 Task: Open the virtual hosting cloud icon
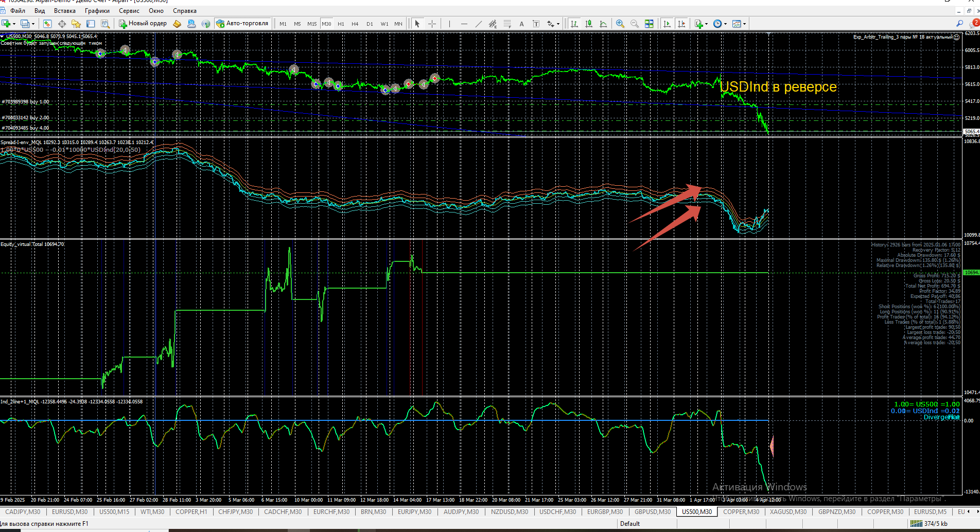tap(191, 24)
